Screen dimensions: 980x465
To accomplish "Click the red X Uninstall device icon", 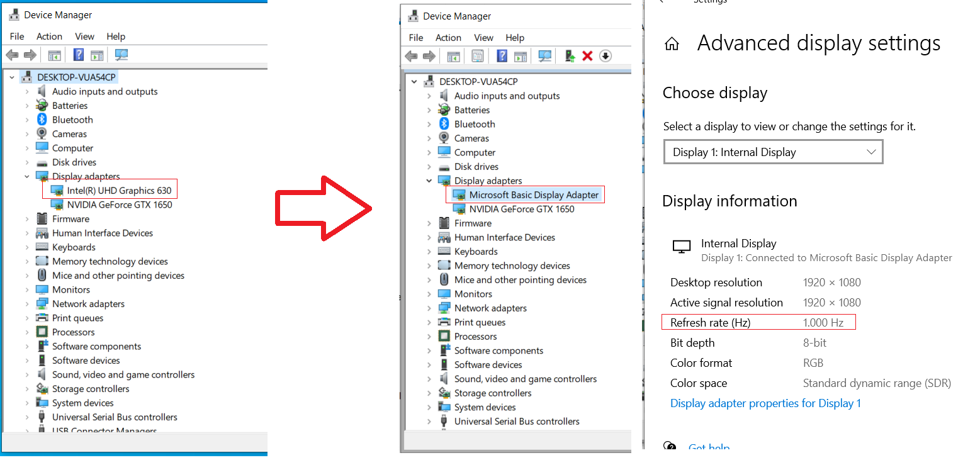I will [x=587, y=56].
